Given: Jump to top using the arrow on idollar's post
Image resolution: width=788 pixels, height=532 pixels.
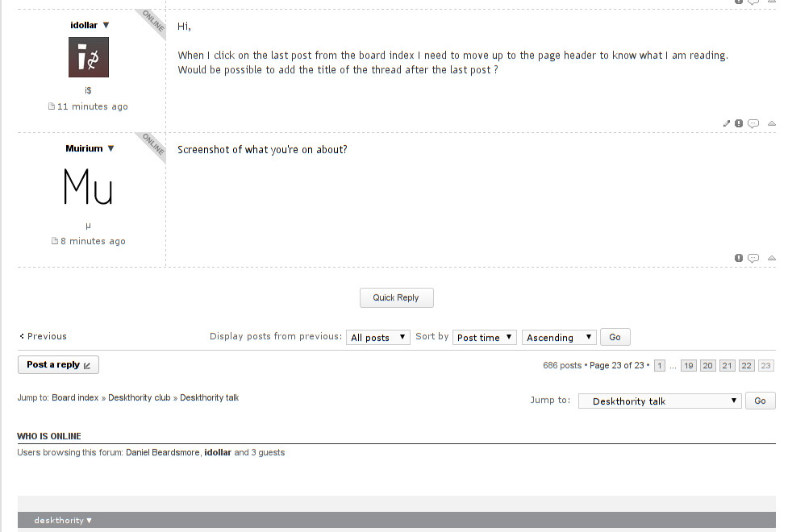Looking at the screenshot, I should 772,123.
